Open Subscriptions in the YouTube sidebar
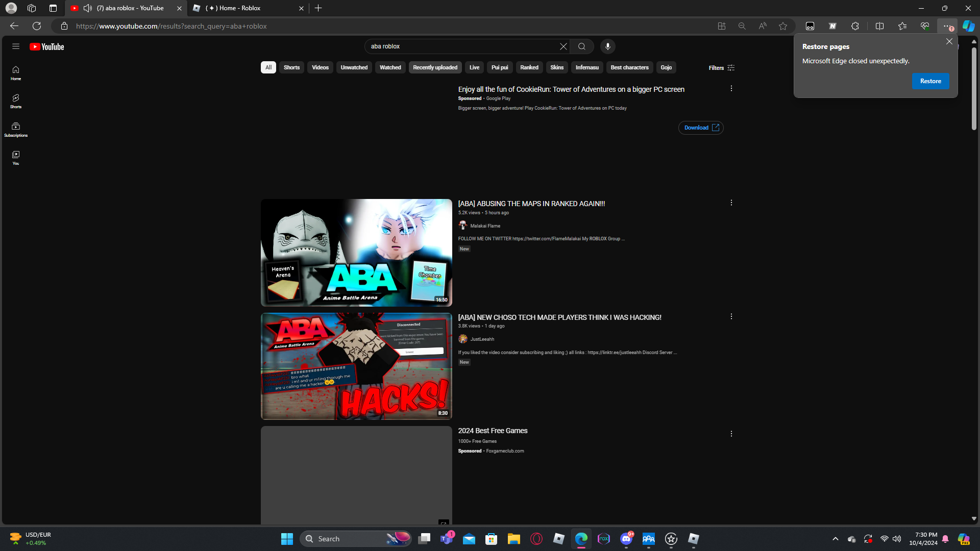Viewport: 980px width, 551px height. (16, 130)
